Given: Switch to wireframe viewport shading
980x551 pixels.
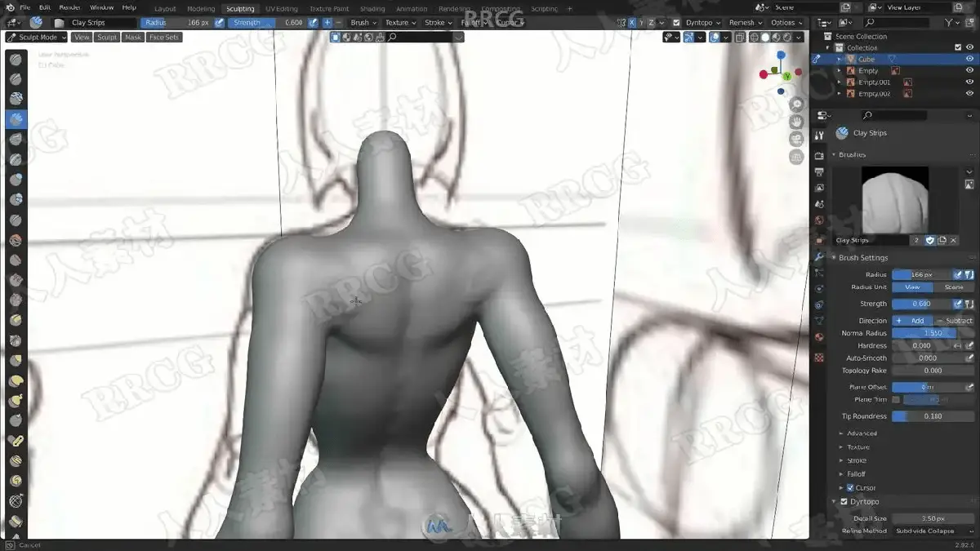Looking at the screenshot, I should 754,38.
